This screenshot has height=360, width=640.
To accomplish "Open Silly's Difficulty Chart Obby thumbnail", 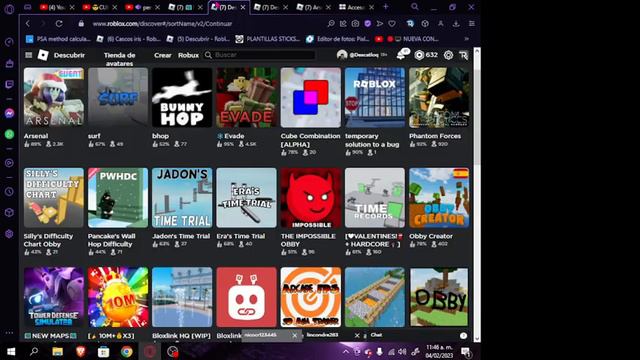I will click(54, 198).
